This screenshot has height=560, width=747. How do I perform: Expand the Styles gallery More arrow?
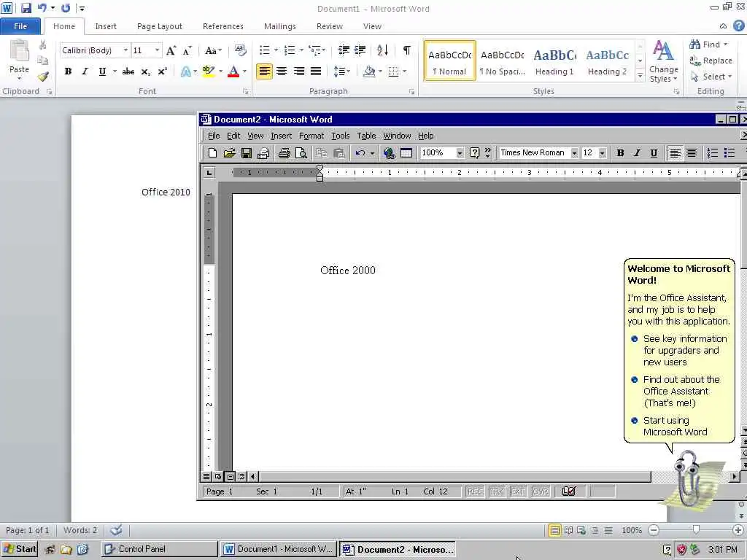tap(640, 77)
